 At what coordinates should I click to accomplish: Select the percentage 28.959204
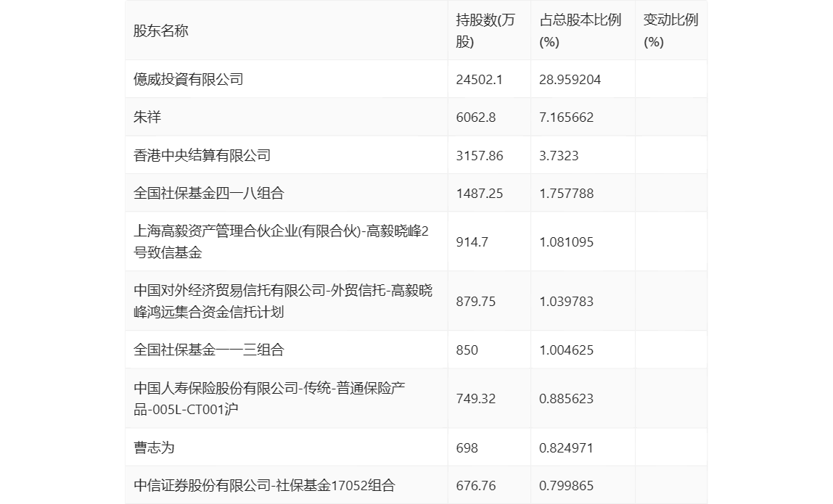[570, 80]
